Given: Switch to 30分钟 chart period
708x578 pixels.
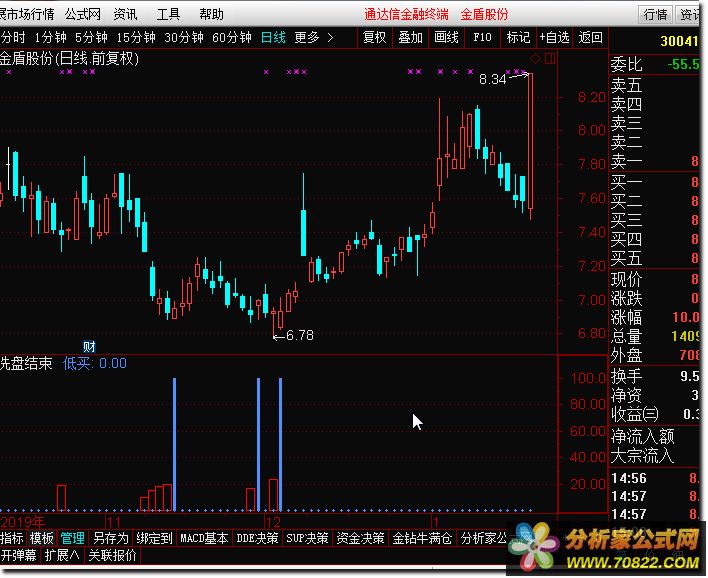Looking at the screenshot, I should 184,37.
